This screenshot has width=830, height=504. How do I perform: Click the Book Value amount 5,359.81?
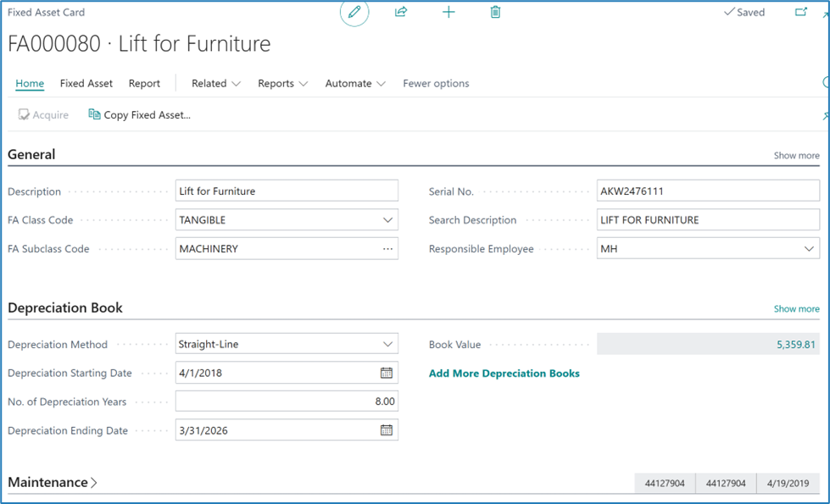point(795,344)
